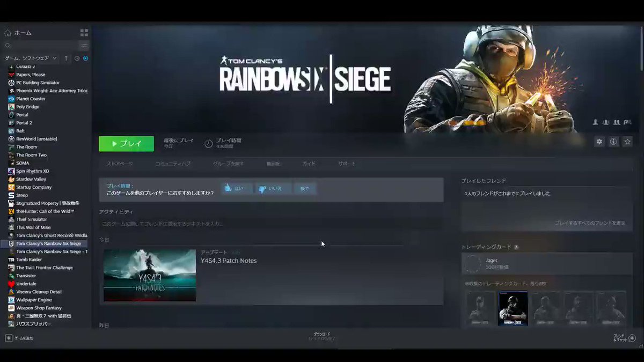
Task: Select the Raft game icon
Action: pos(11,131)
